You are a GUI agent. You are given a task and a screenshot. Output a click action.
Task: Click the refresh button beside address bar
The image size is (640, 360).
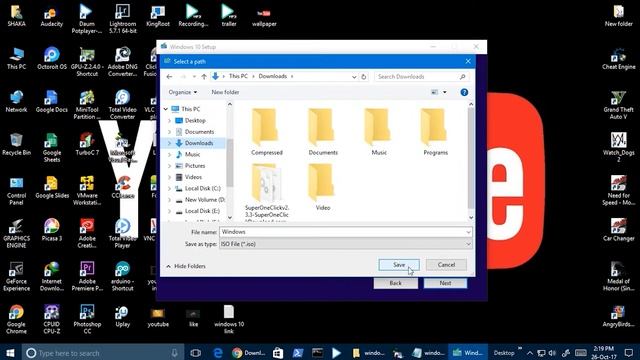(x=364, y=76)
